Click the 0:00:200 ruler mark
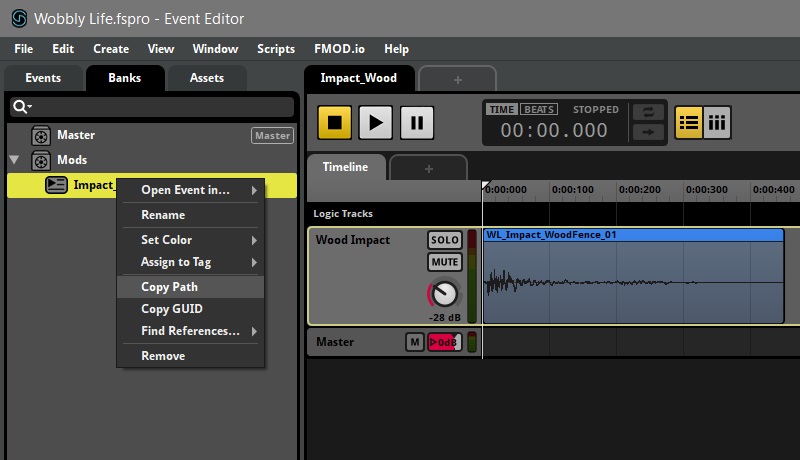 tap(639, 190)
